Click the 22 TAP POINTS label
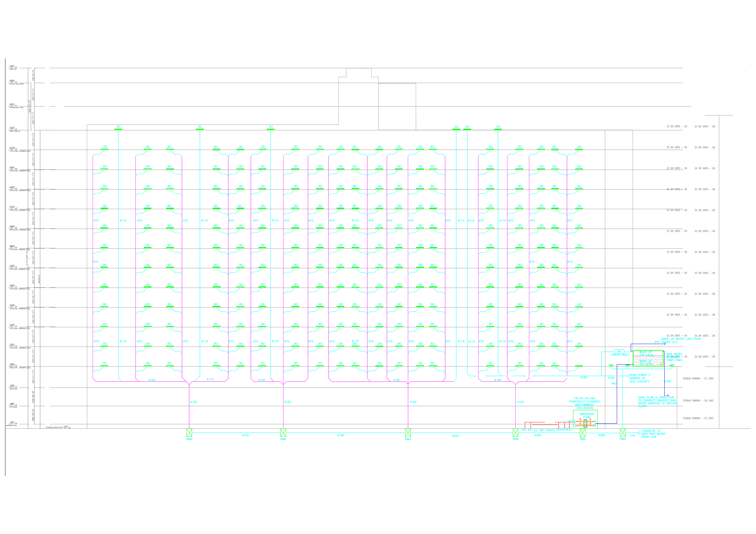This screenshot has width=756, height=534. 544,430
